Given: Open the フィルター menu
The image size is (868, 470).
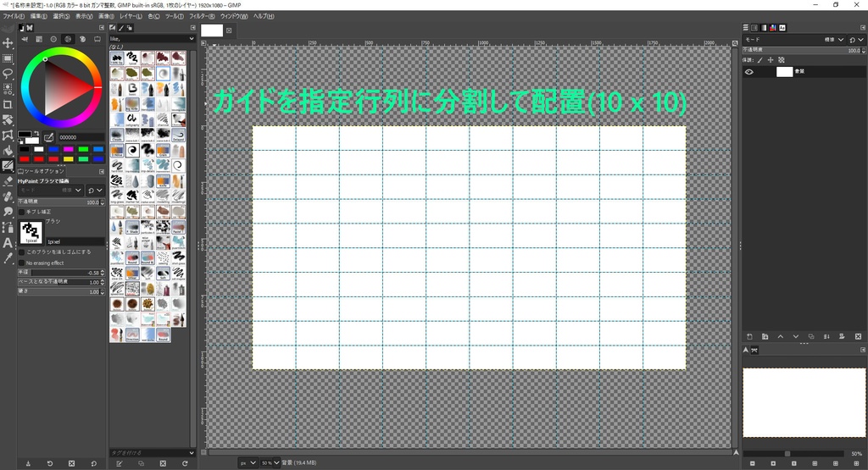Looking at the screenshot, I should 202,16.
